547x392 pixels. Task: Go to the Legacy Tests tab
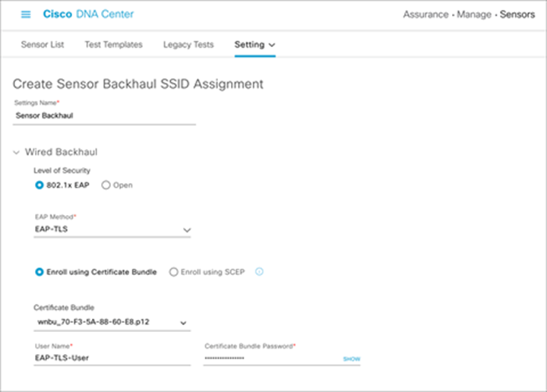click(x=188, y=45)
